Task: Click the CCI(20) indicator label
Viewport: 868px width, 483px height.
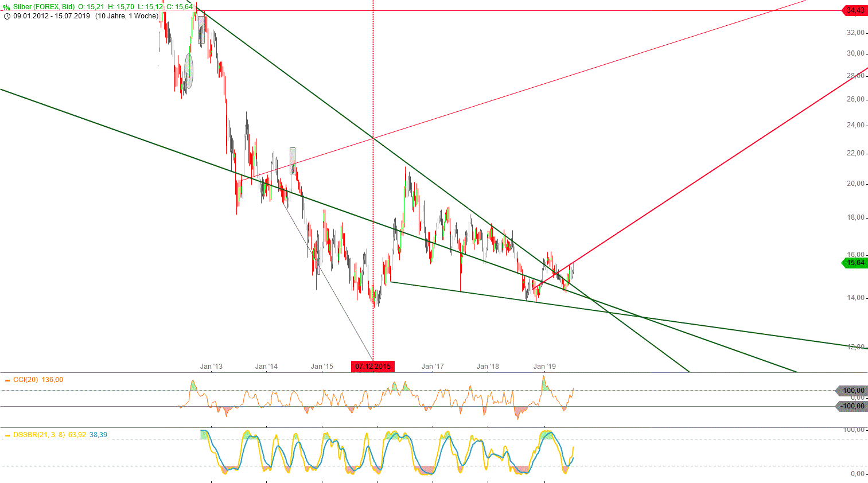Action: pos(26,380)
